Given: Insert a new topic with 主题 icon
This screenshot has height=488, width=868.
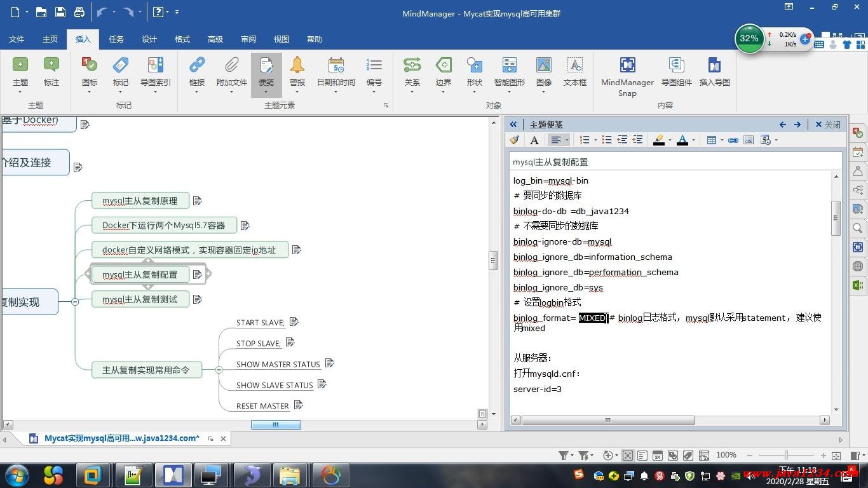Looking at the screenshot, I should [20, 65].
